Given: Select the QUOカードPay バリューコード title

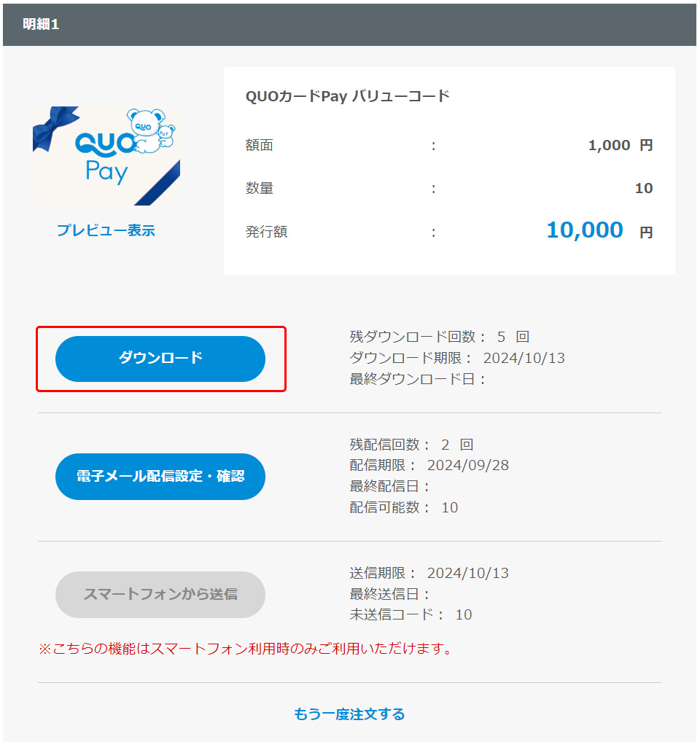Looking at the screenshot, I should 347,96.
